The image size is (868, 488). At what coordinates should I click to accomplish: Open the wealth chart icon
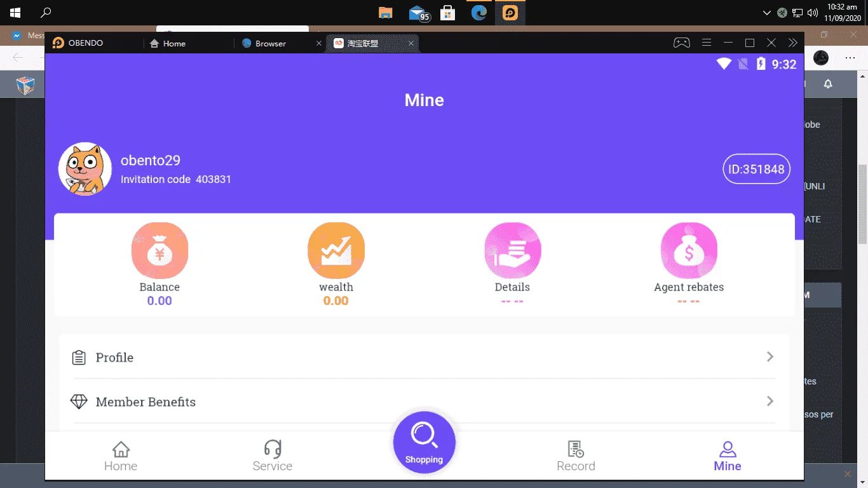pyautogui.click(x=336, y=251)
